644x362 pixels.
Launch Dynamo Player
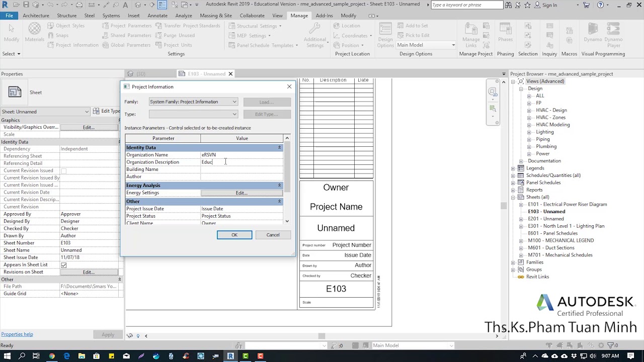pyautogui.click(x=613, y=35)
